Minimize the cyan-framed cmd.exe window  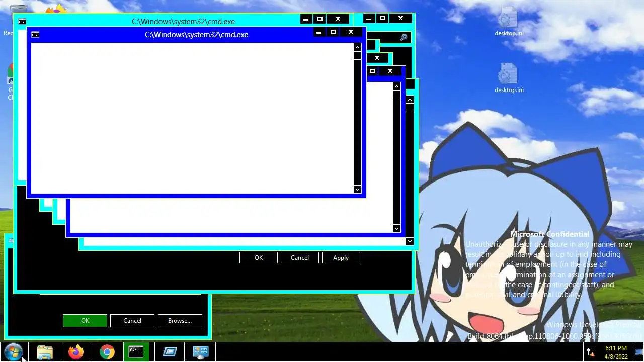coord(306,19)
